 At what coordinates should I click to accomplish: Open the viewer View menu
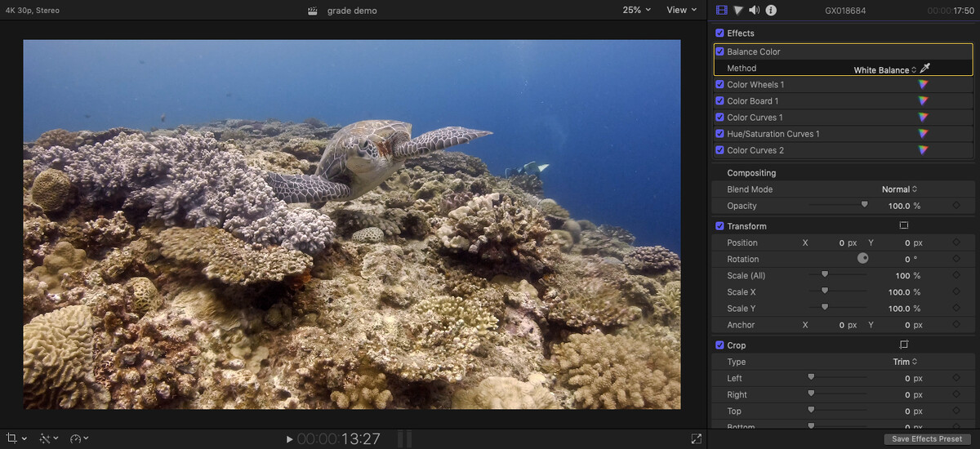click(x=682, y=10)
